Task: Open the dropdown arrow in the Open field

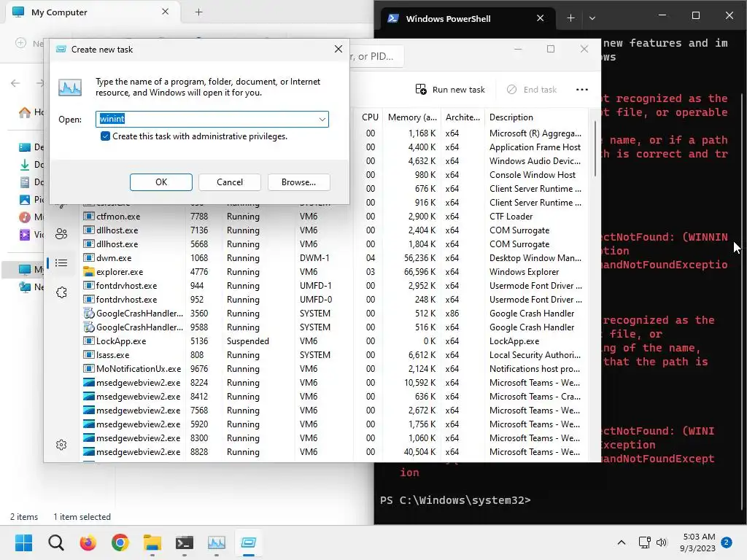Action: click(322, 119)
